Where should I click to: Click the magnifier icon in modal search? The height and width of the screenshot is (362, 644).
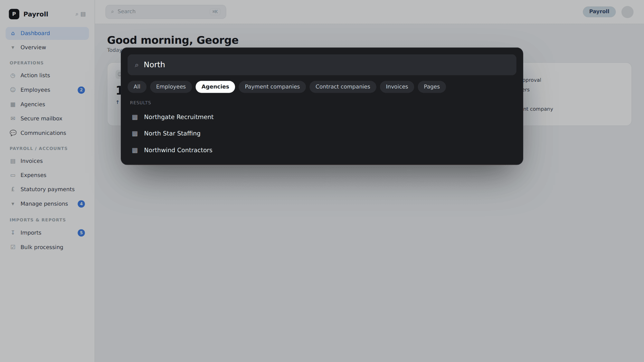(x=137, y=65)
